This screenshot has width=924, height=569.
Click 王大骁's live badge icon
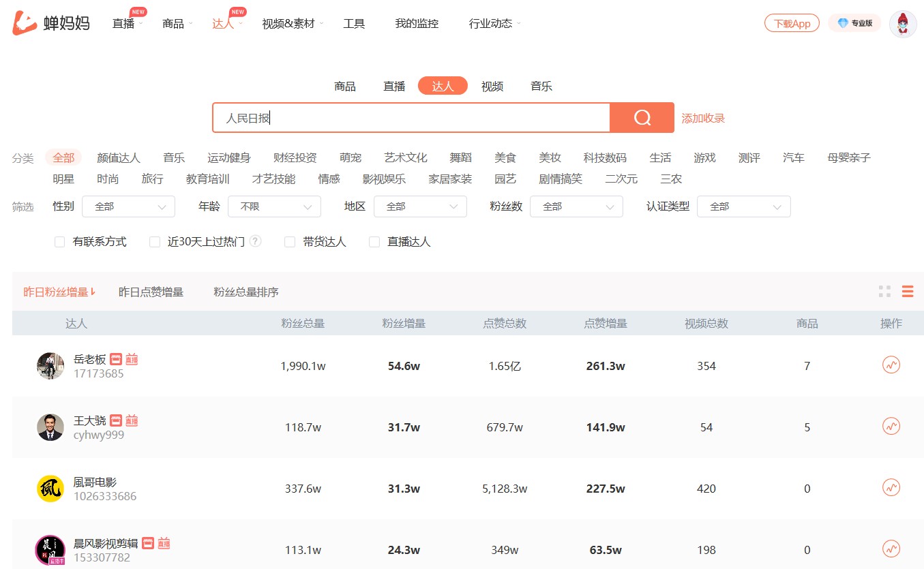tap(132, 420)
